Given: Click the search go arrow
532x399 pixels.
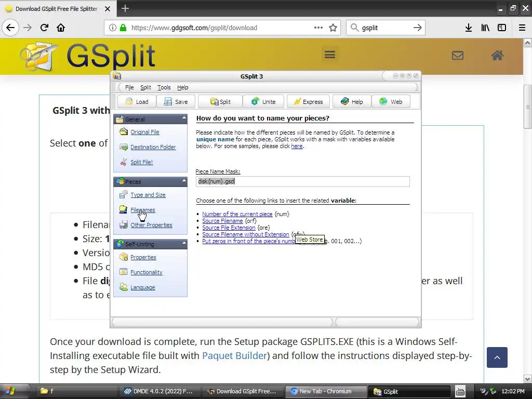Looking at the screenshot, I should (x=418, y=28).
